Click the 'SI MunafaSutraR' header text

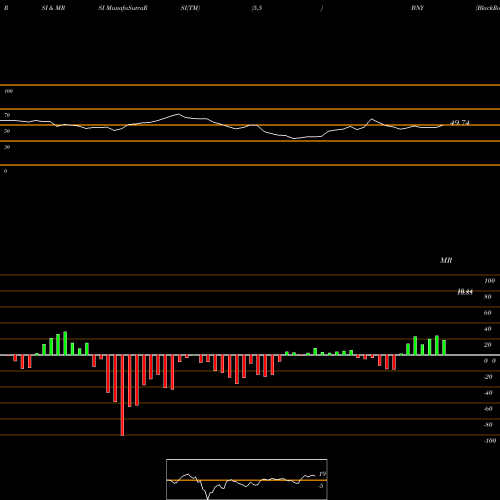(x=123, y=8)
